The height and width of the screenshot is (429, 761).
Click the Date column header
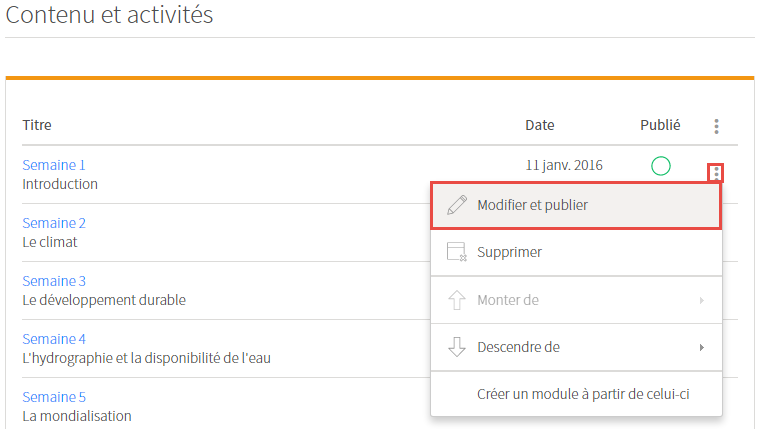[x=540, y=125]
